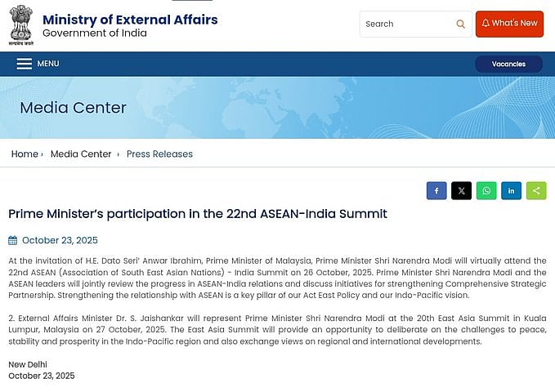
Task: Open the Vacancies button
Action: pos(508,64)
